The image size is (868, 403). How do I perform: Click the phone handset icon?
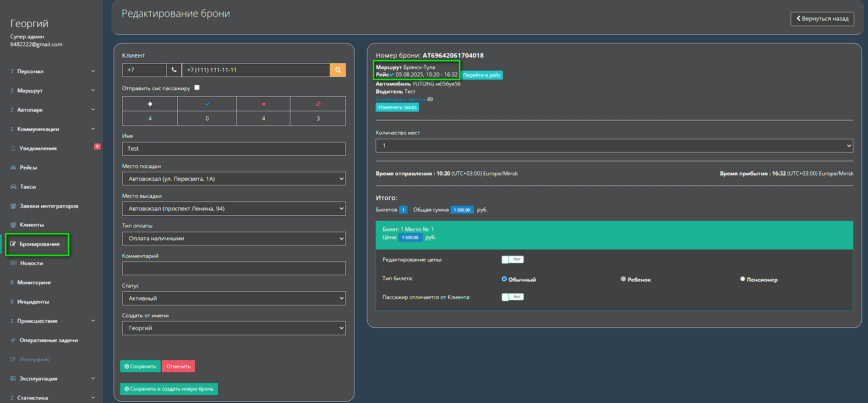174,70
